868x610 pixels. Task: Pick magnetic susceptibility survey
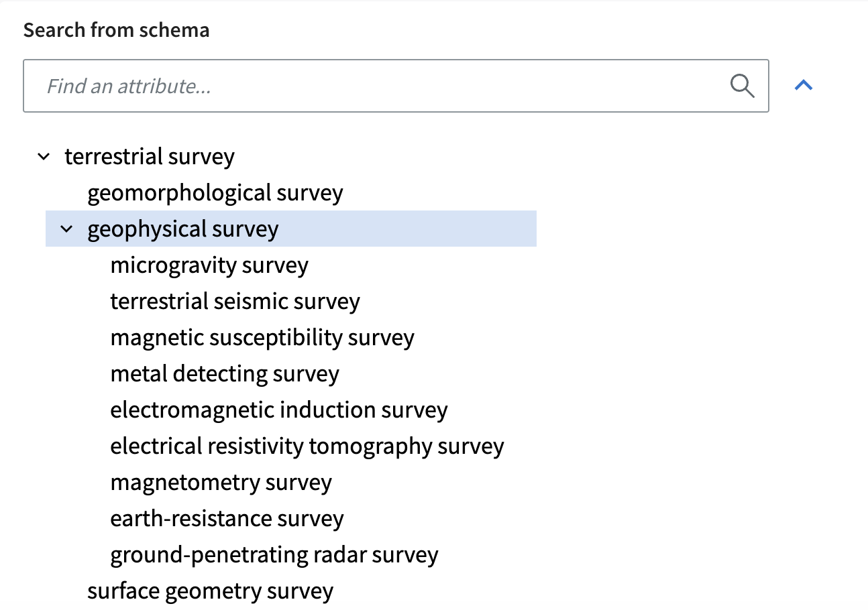coord(262,338)
